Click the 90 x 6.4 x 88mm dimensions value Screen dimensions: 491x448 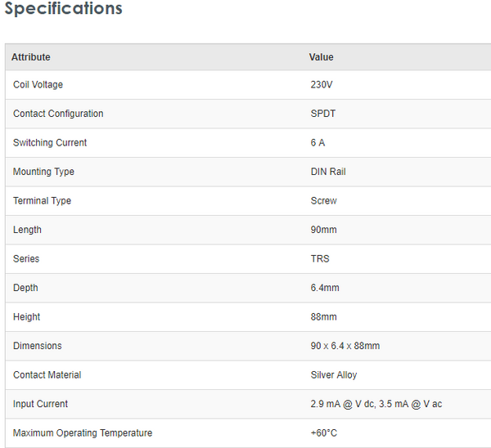[x=345, y=346]
